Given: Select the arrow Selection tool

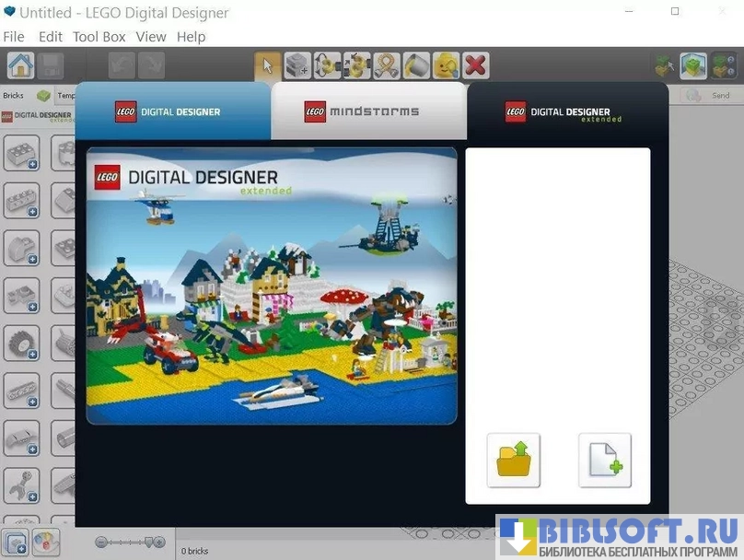Looking at the screenshot, I should coord(268,65).
